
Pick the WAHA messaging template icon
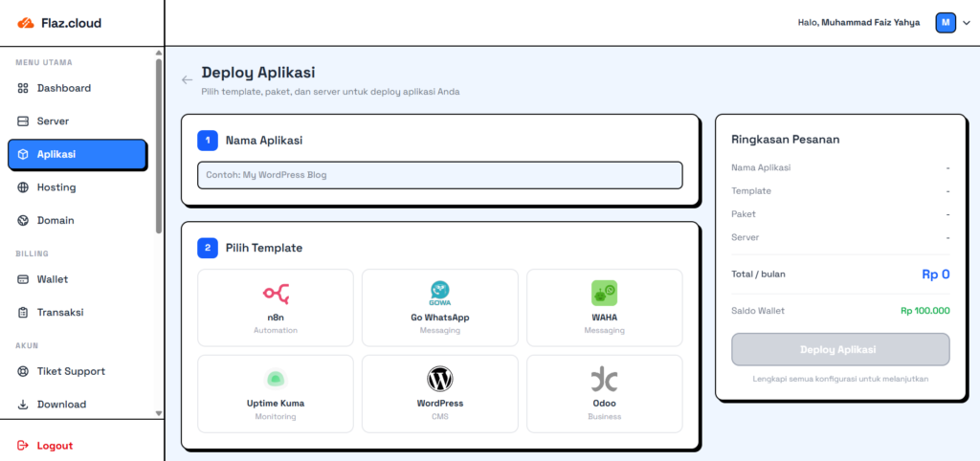pyautogui.click(x=604, y=294)
